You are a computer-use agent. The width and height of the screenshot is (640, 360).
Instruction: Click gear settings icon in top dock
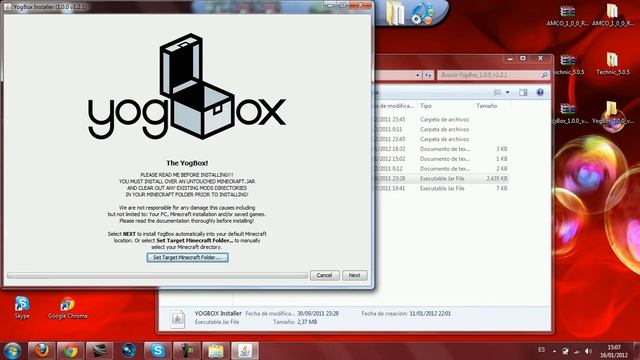point(422,13)
